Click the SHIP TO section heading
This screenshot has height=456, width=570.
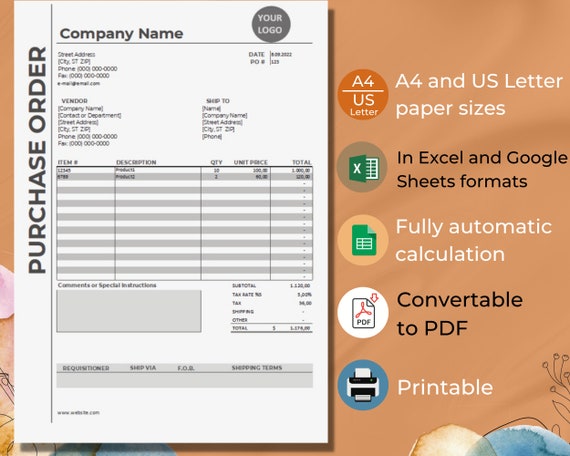218,101
